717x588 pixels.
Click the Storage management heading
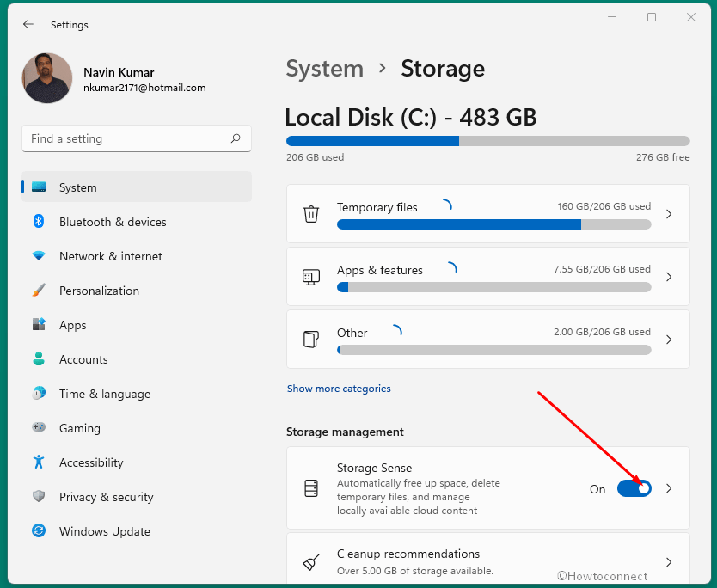(345, 432)
